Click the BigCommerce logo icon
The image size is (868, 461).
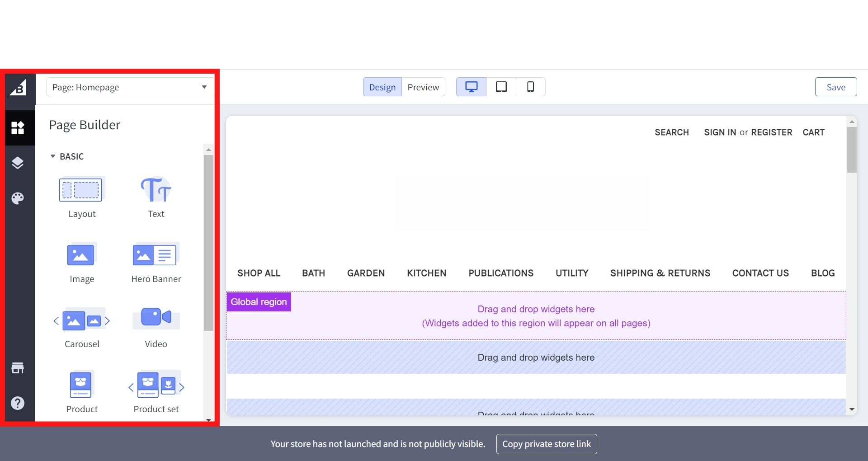pyautogui.click(x=18, y=87)
